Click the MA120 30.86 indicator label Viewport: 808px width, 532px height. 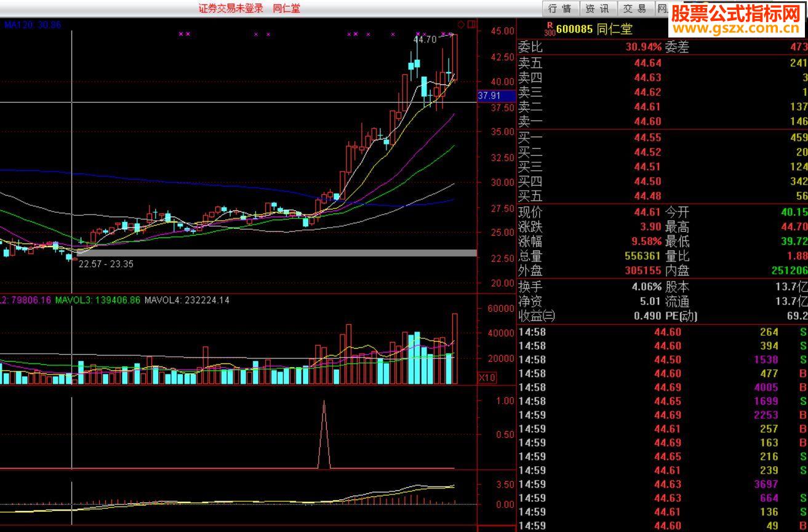coord(33,25)
